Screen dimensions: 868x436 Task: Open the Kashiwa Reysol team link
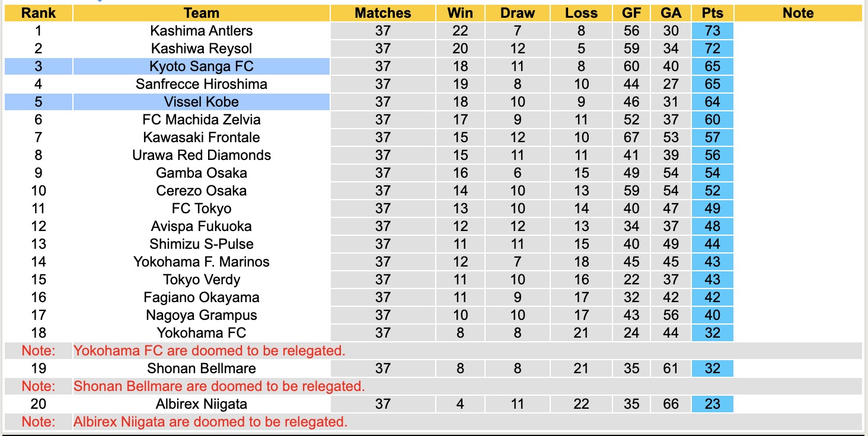pos(202,49)
